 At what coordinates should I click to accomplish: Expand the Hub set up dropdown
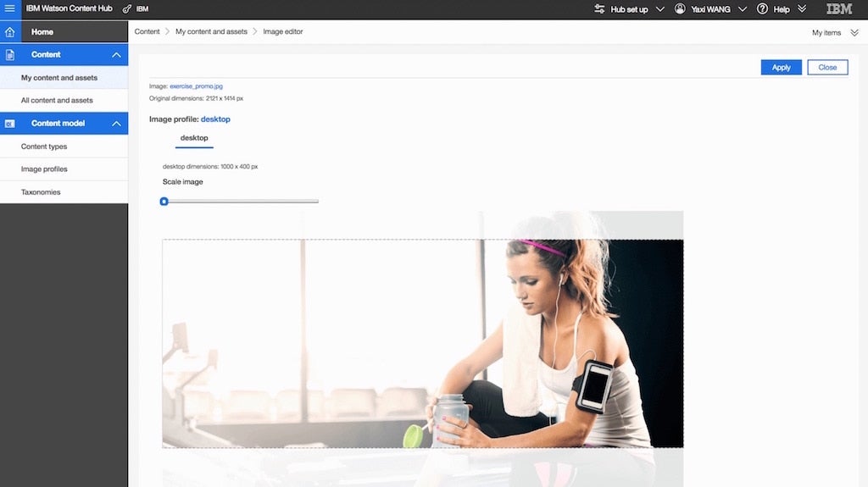[x=659, y=8]
